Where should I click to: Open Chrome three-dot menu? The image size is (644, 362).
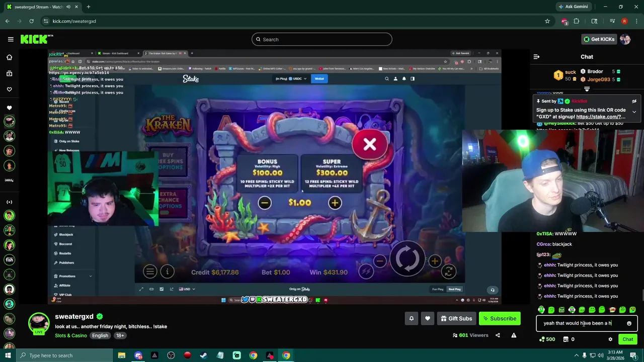[636, 21]
